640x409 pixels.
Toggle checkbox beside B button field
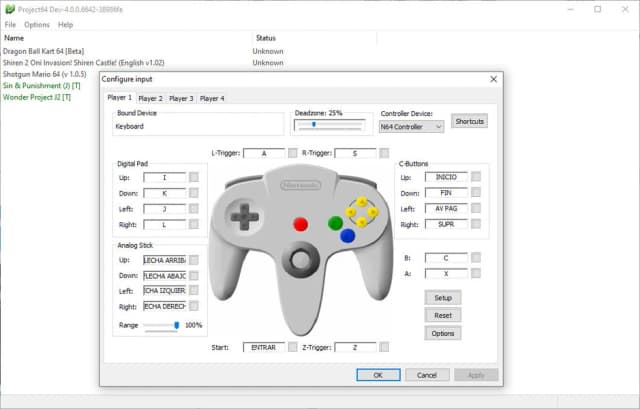tap(476, 258)
